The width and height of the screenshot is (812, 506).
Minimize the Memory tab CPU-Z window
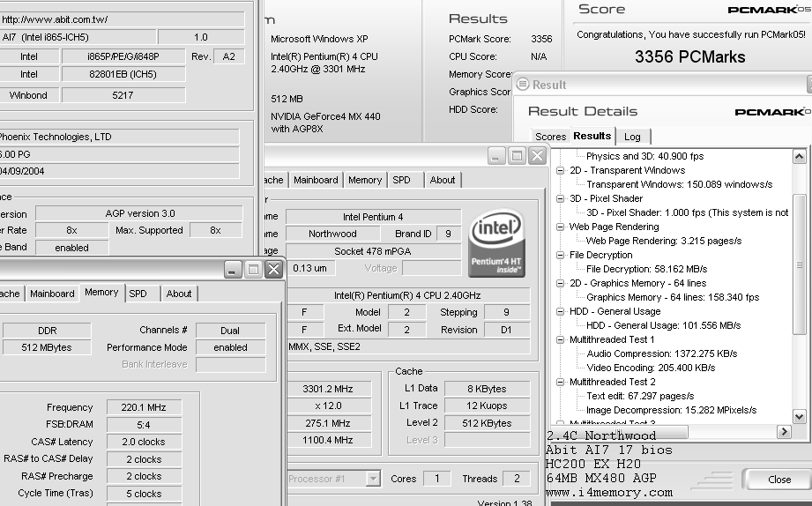point(233,269)
